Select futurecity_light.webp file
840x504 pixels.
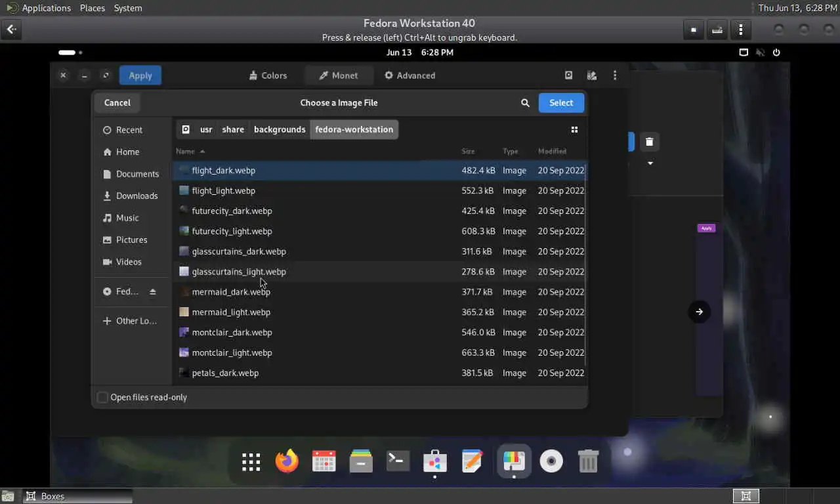pyautogui.click(x=380, y=231)
